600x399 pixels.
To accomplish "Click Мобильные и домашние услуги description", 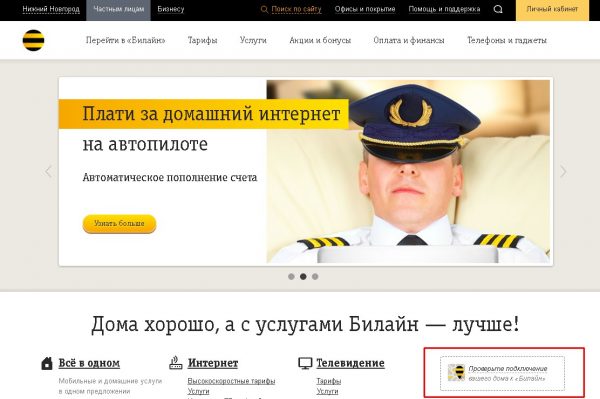I will click(110, 386).
